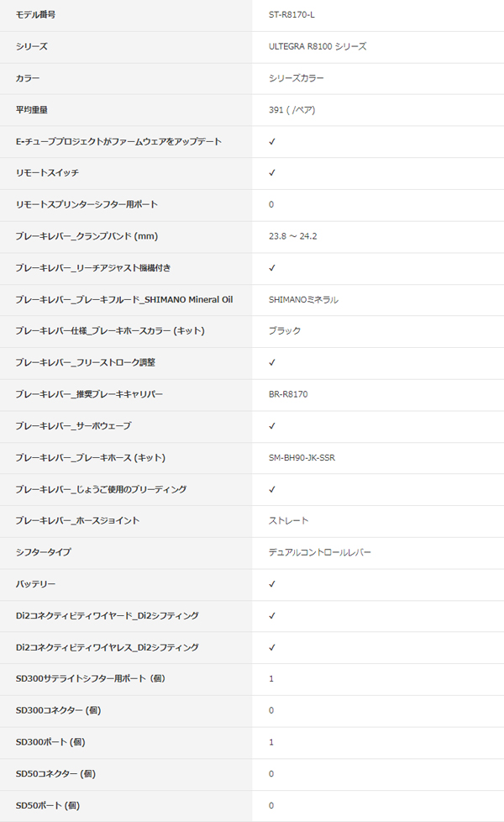This screenshot has height=822, width=504.
Task: Click the デュアルコントロールレバー value
Action: 319,552
